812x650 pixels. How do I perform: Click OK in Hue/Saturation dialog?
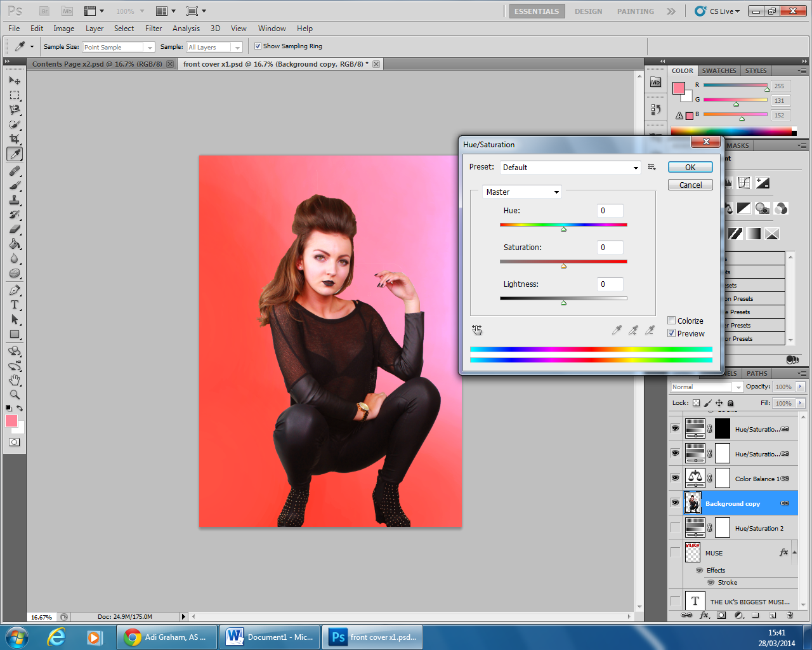(690, 168)
